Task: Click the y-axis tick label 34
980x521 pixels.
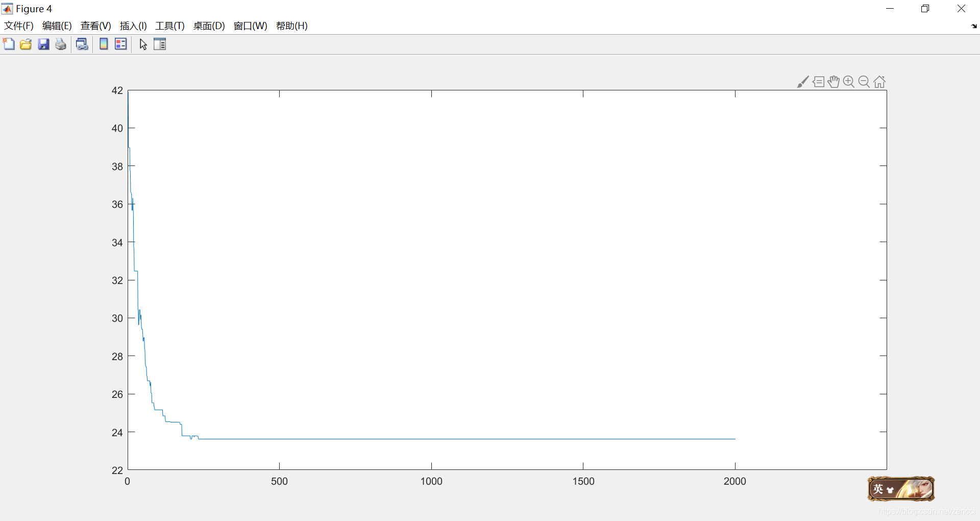Action: coord(117,243)
